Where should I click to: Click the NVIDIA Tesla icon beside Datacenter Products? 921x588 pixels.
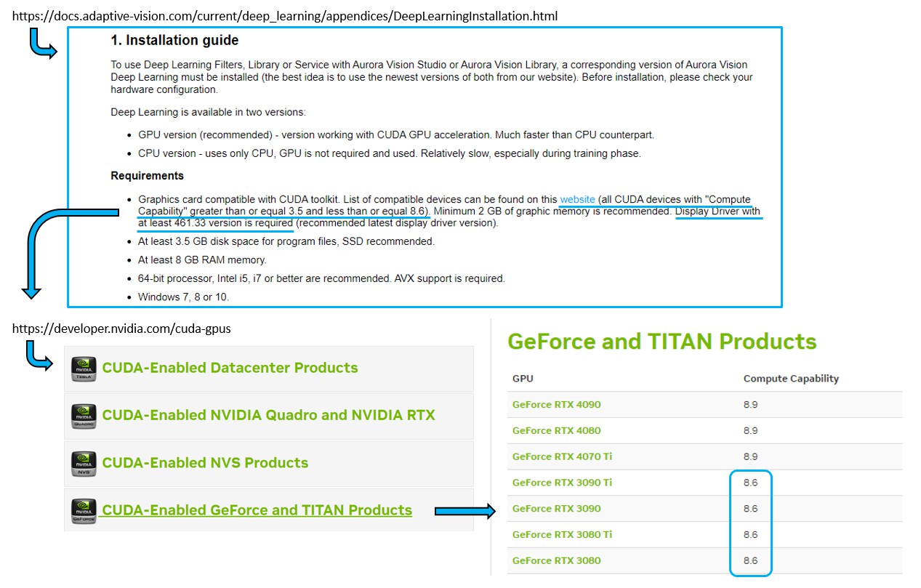[84, 368]
